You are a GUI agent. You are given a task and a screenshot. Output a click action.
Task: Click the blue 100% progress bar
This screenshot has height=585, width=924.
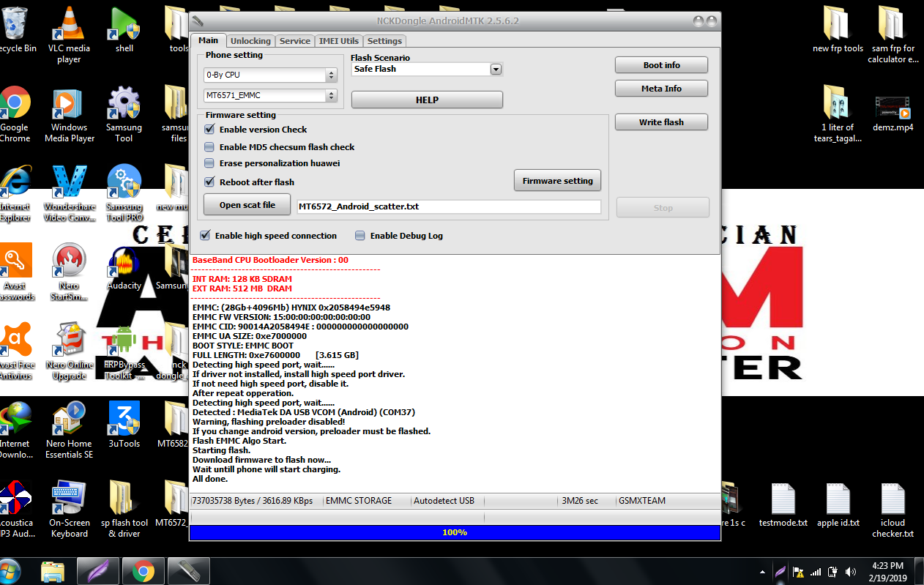[x=455, y=532]
